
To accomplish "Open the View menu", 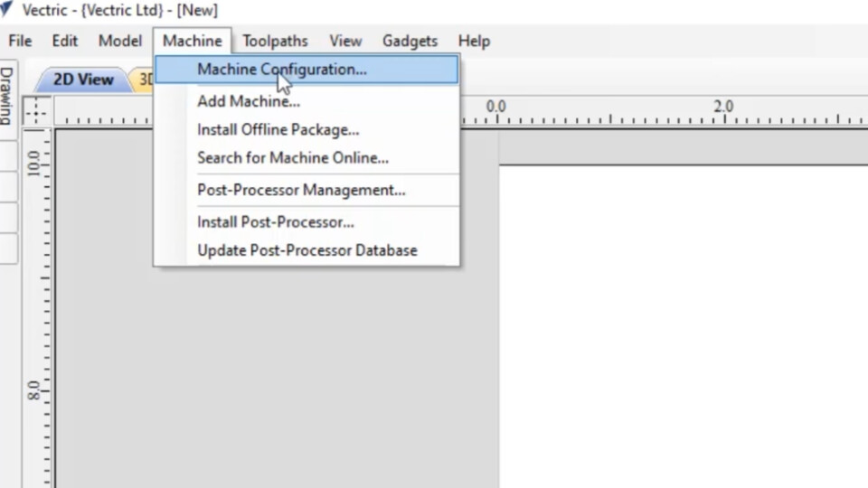I will click(x=345, y=41).
